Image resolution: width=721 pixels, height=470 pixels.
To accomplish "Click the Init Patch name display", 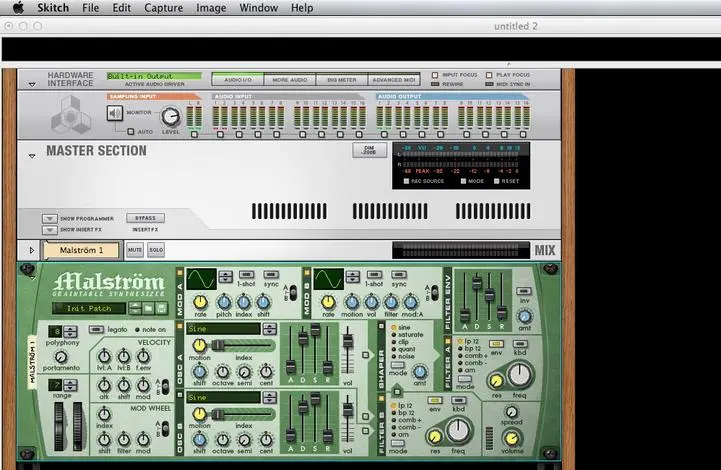I will pos(89,308).
